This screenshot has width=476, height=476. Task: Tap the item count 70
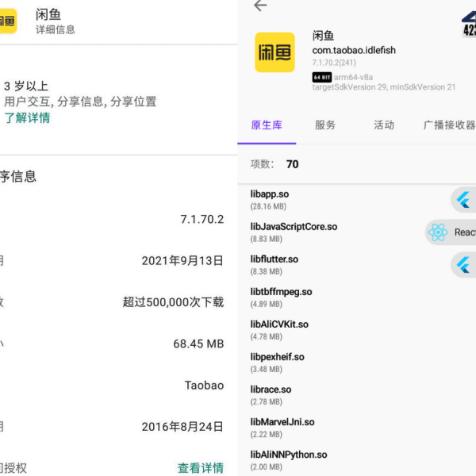coord(292,164)
